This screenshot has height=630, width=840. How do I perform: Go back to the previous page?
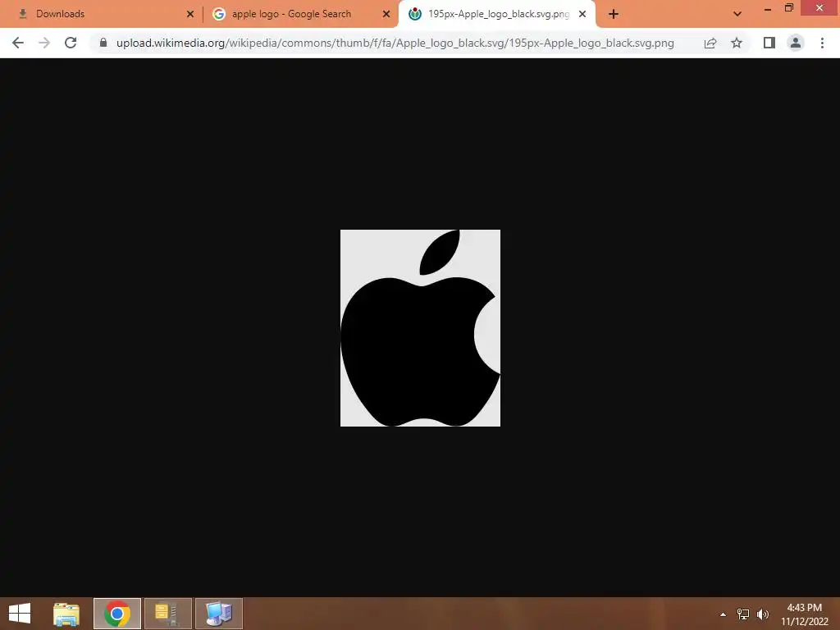tap(18, 43)
